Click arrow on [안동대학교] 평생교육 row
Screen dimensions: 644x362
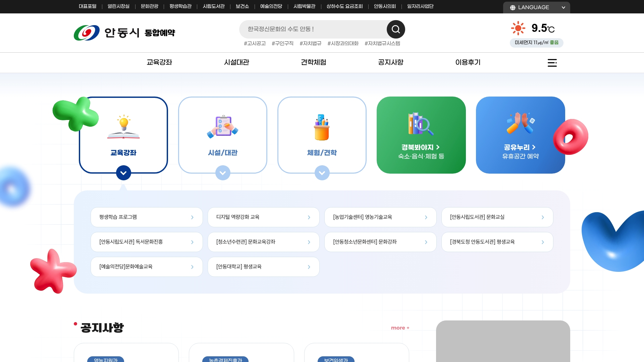309,267
